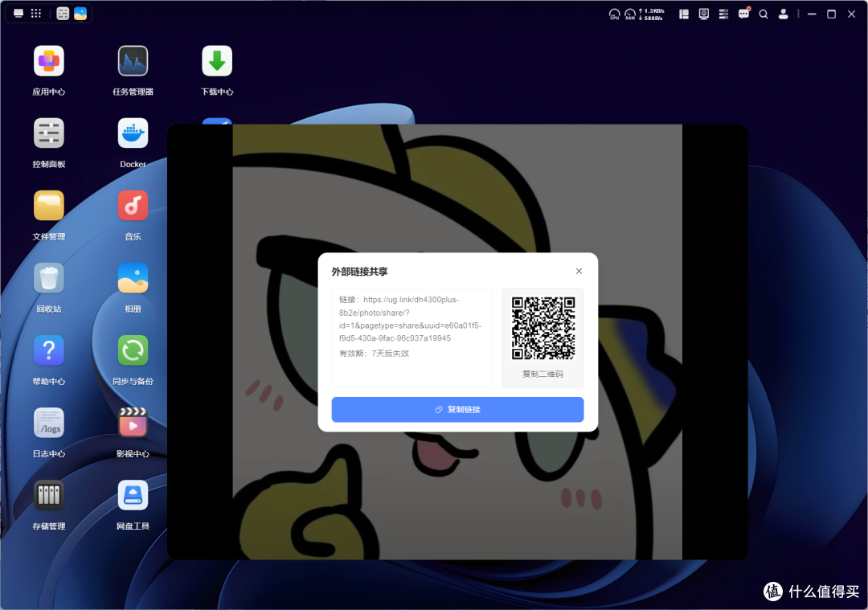The width and height of the screenshot is (868, 610).
Task: Open the 日志中心 log center
Action: tap(49, 424)
